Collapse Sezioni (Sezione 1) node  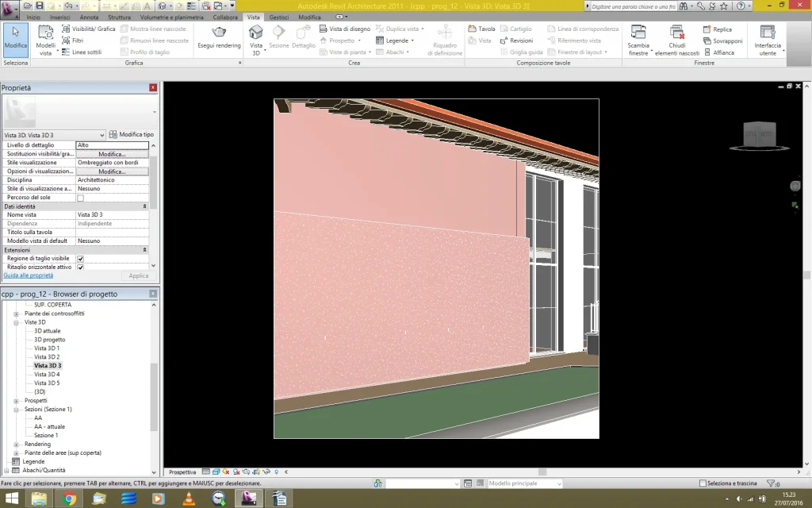pos(16,410)
